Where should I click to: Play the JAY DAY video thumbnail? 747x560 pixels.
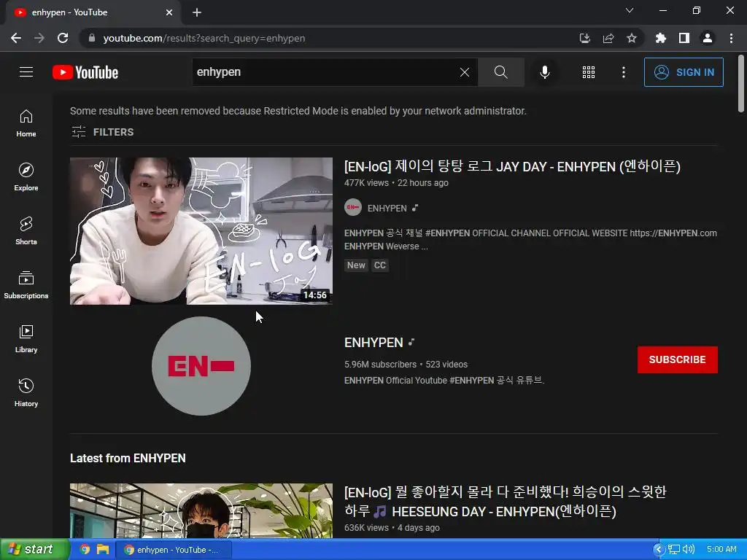(x=201, y=231)
